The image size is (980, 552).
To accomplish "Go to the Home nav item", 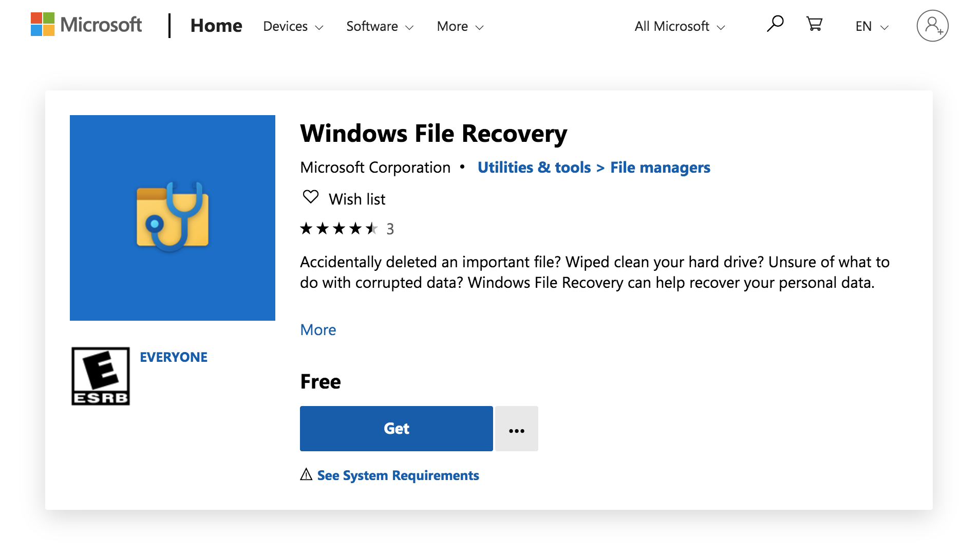I will 216,26.
